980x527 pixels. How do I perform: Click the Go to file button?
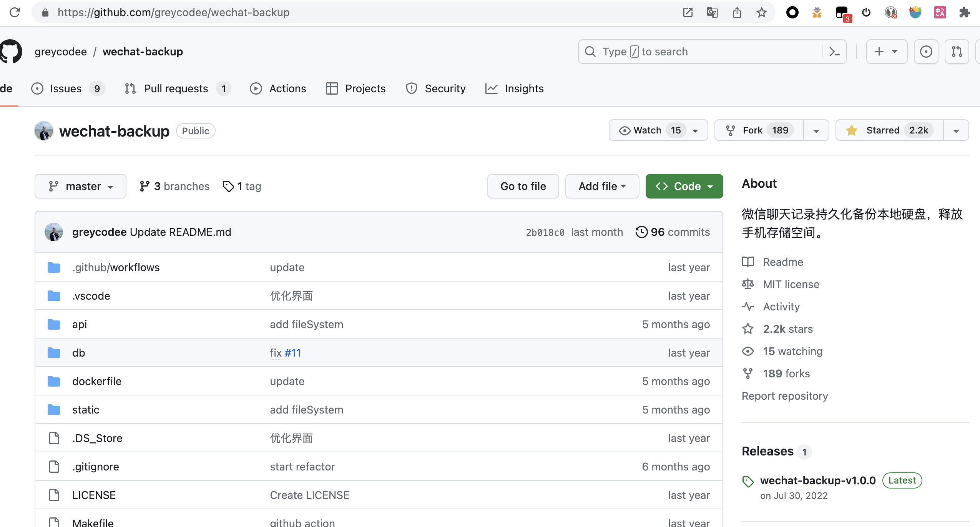(x=523, y=186)
